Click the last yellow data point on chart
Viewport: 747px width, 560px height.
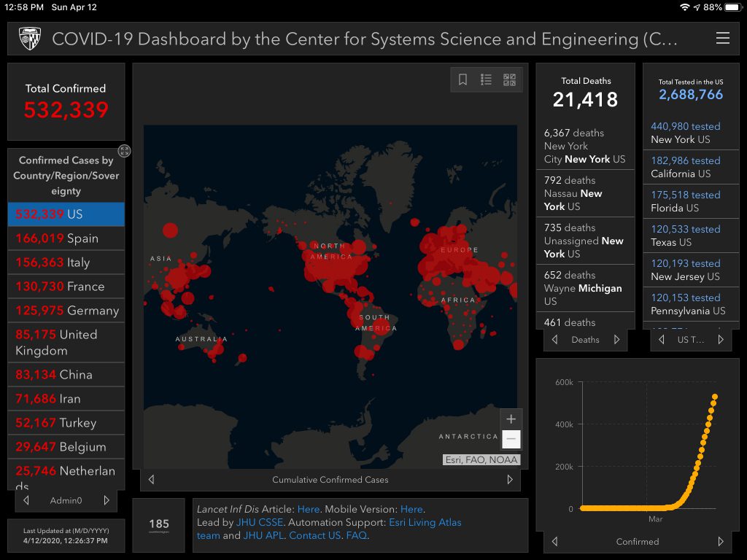[715, 397]
